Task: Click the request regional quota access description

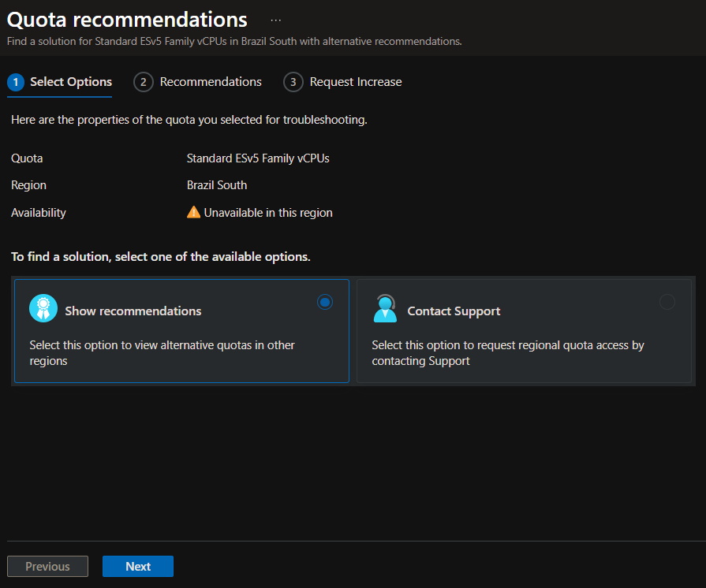Action: pos(508,352)
